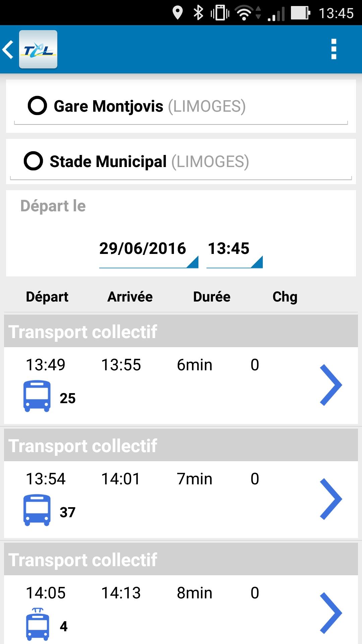This screenshot has height=644, width=362.
Task: Tap the bus icon for line 25
Action: pos(37,396)
